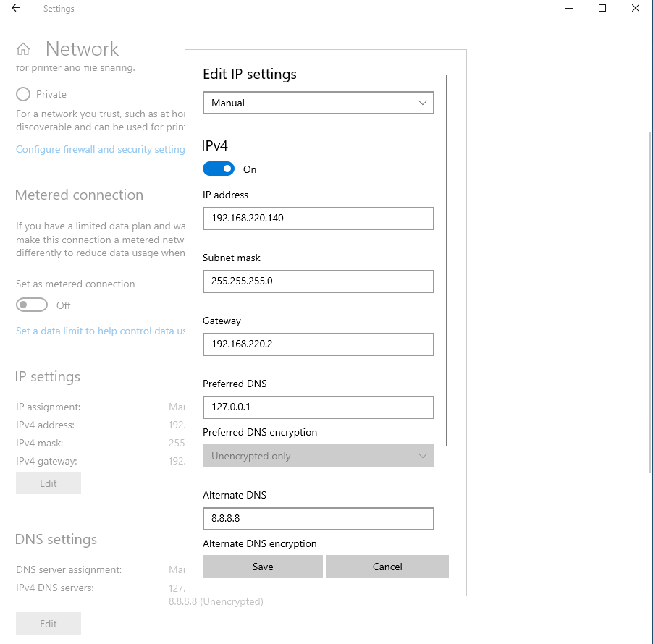
Task: Click the 8.8.8.8 (Unencrypted) DNS entry
Action: pos(216,601)
